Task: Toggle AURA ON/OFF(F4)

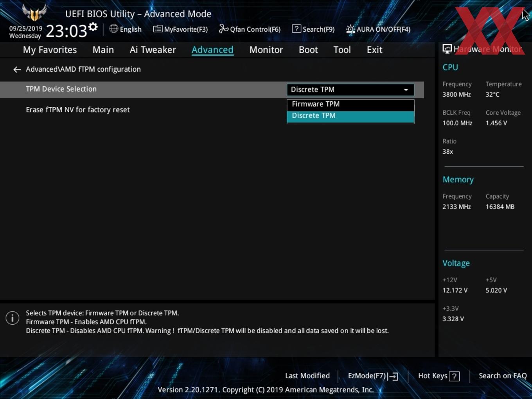Action: pyautogui.click(x=383, y=29)
